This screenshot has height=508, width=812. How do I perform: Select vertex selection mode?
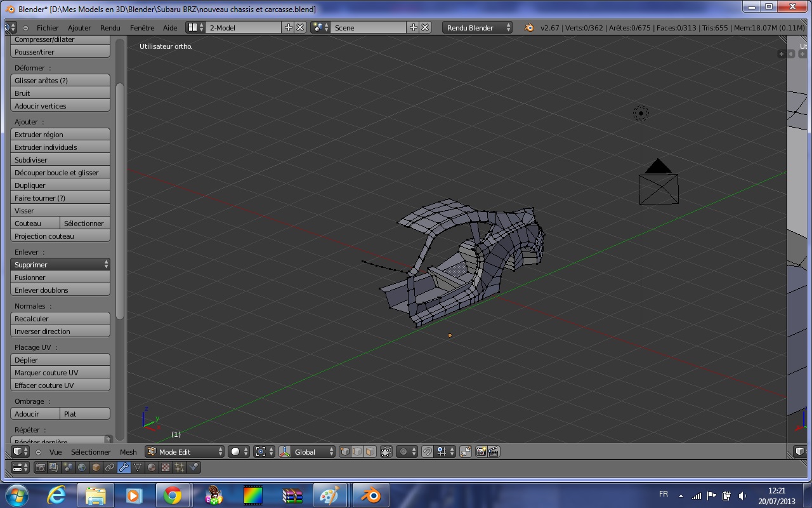point(344,451)
